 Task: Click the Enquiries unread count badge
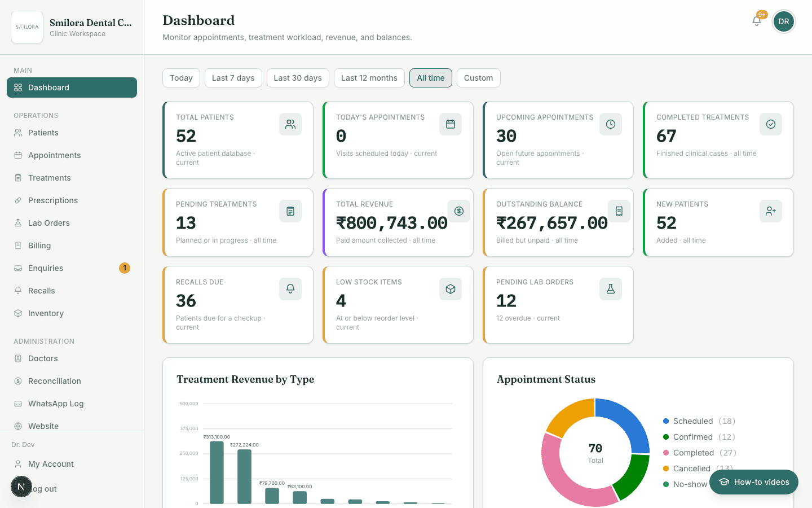[x=125, y=268]
